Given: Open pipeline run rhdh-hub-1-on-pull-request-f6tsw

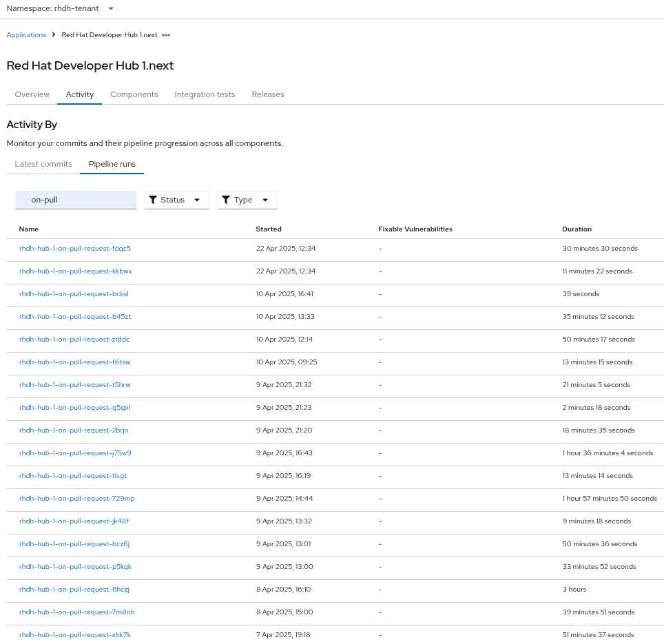Looking at the screenshot, I should [x=74, y=362].
